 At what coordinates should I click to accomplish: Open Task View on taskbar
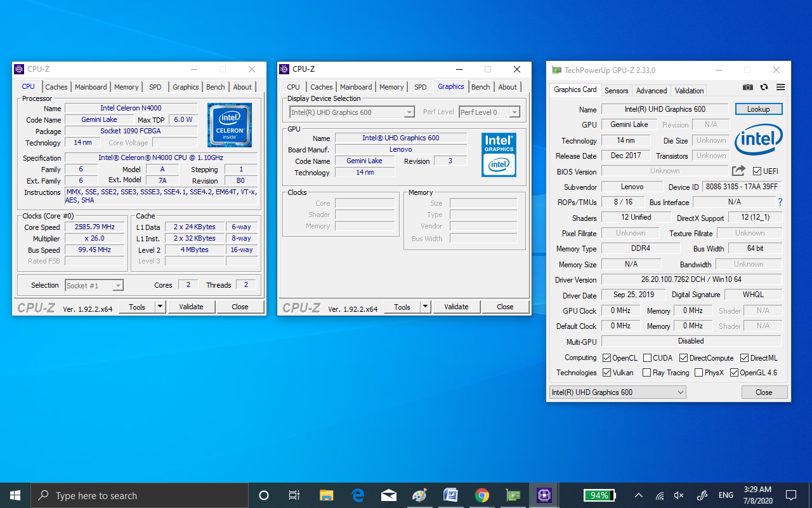pyautogui.click(x=294, y=495)
